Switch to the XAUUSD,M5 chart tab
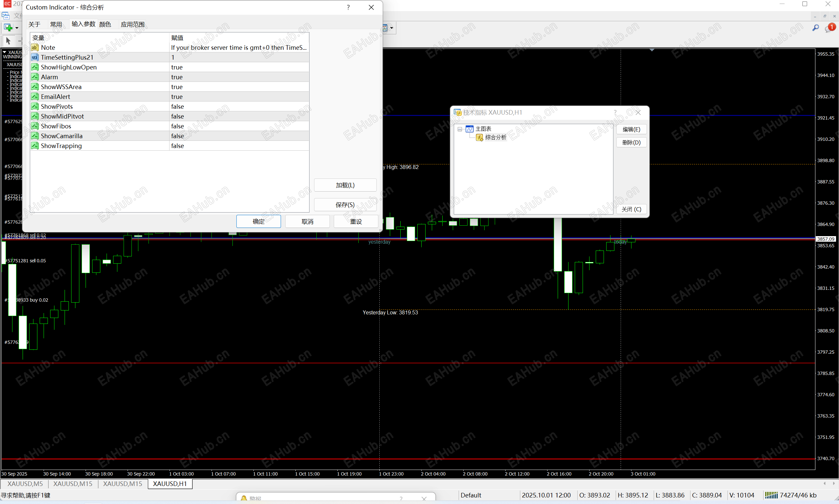The image size is (839, 504). 25,484
